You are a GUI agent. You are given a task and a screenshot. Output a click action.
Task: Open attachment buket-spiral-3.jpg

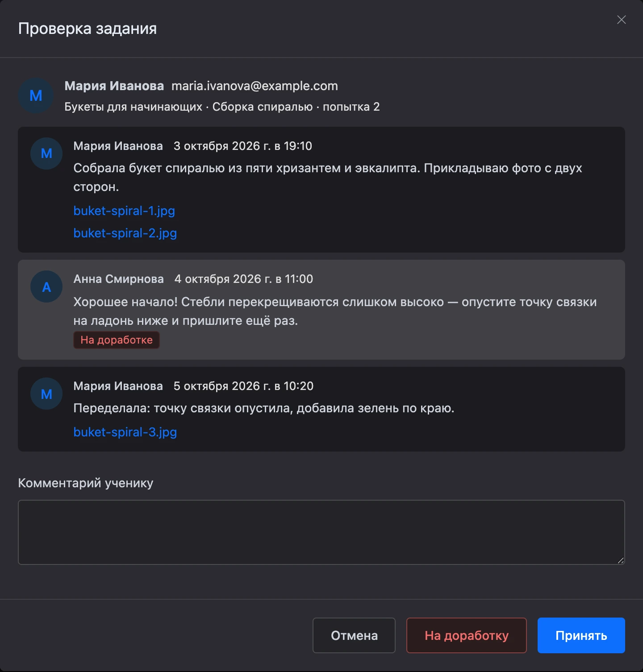125,432
